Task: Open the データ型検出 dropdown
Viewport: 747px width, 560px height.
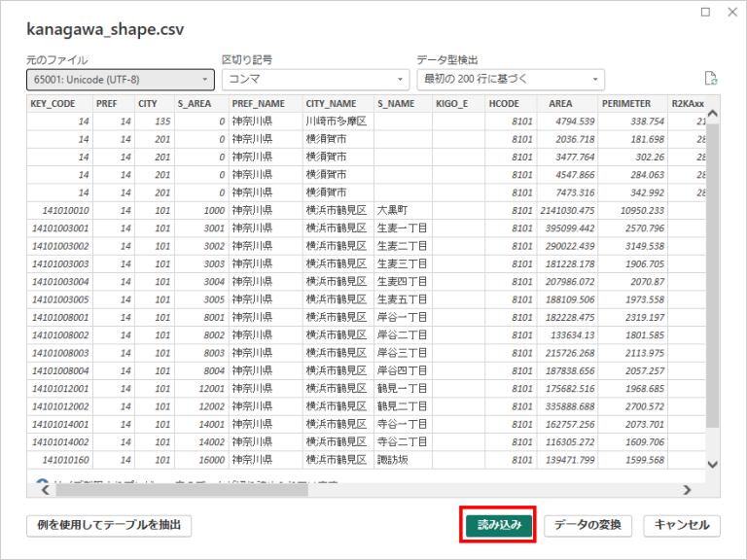Action: tap(511, 80)
